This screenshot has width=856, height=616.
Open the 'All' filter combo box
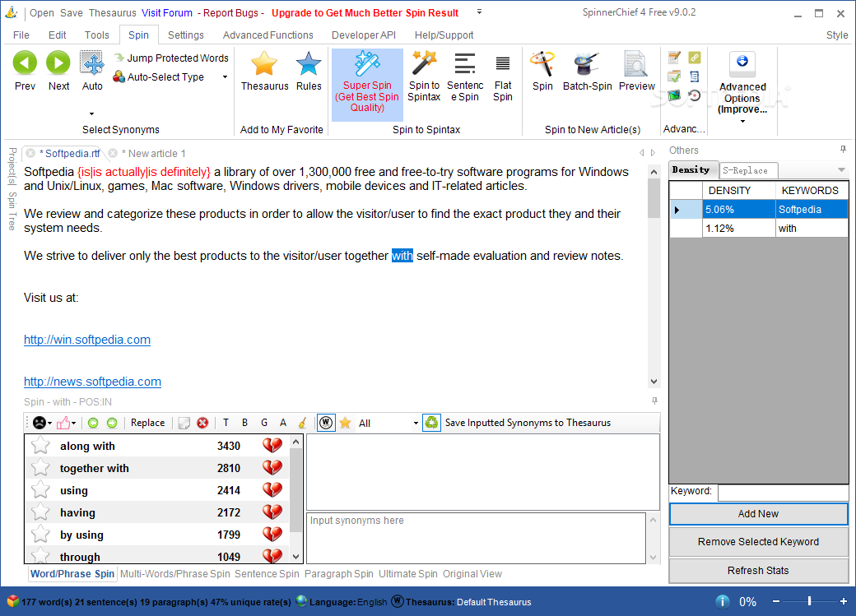388,423
